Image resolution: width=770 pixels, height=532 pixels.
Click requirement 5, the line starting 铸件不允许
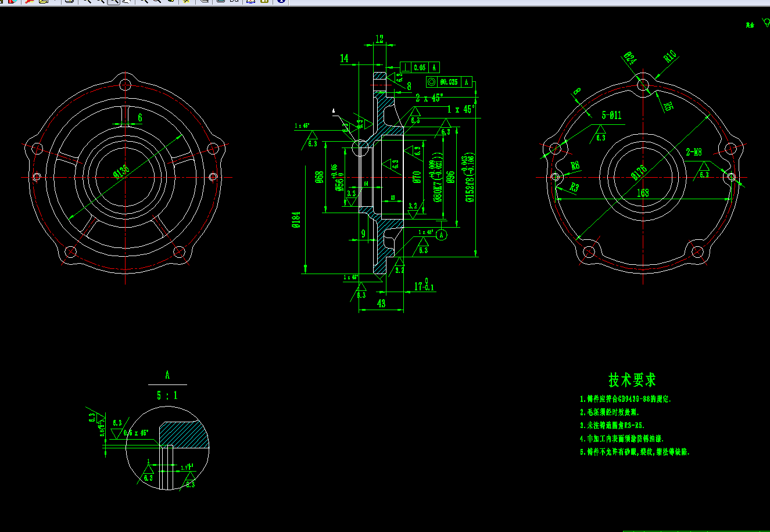pyautogui.click(x=635, y=452)
